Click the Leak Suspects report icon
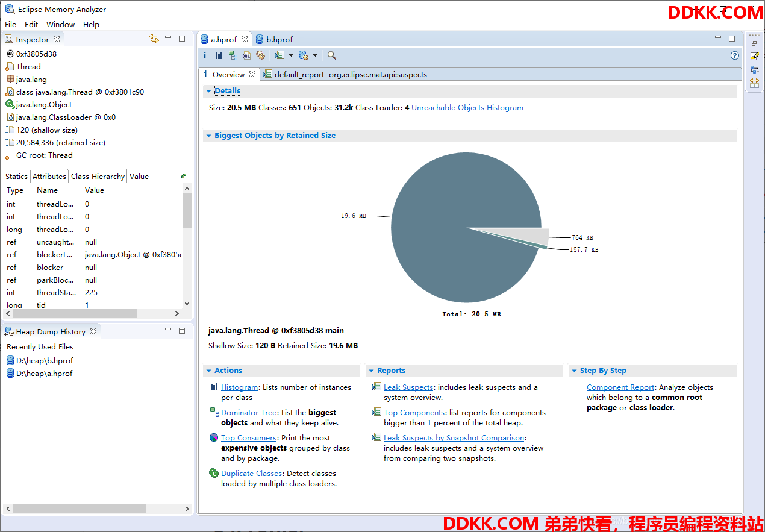Image resolution: width=765 pixels, height=532 pixels. (x=376, y=387)
